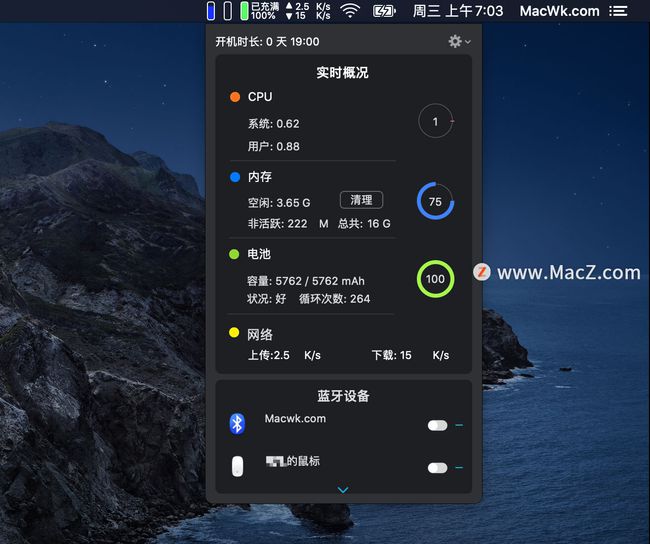
Task: Click the Wi-Fi icon in menu bar
Action: pos(349,11)
